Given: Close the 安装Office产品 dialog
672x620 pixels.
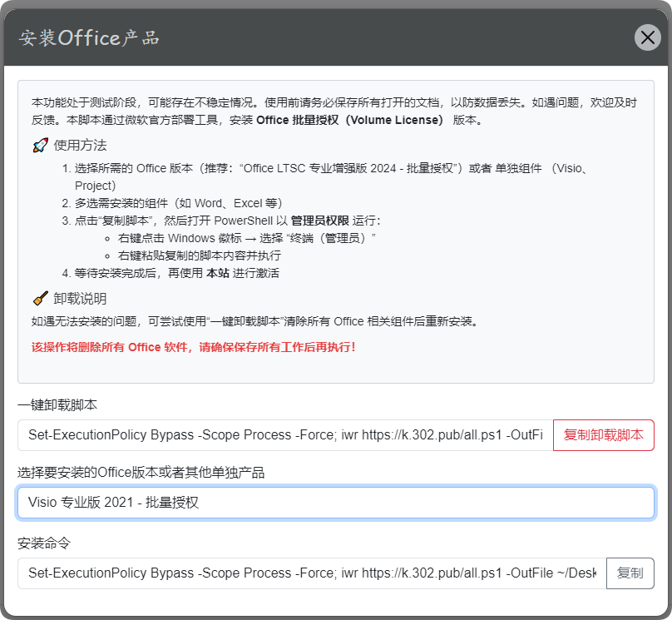Looking at the screenshot, I should (647, 37).
